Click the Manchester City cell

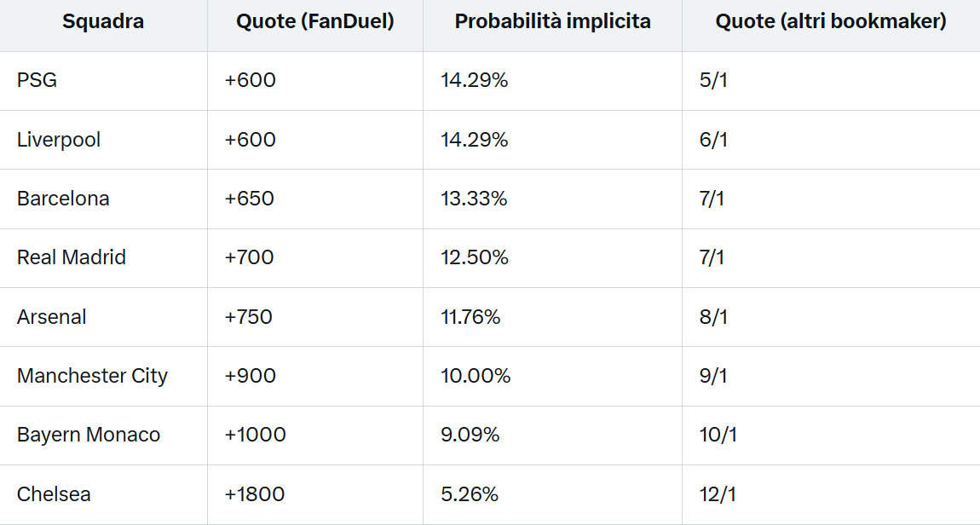pyautogui.click(x=92, y=376)
